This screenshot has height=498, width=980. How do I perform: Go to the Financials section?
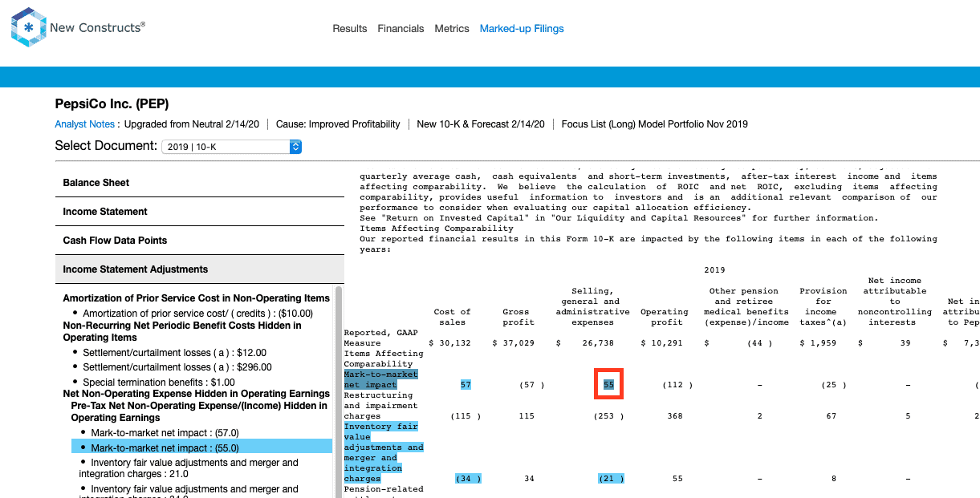(x=401, y=29)
